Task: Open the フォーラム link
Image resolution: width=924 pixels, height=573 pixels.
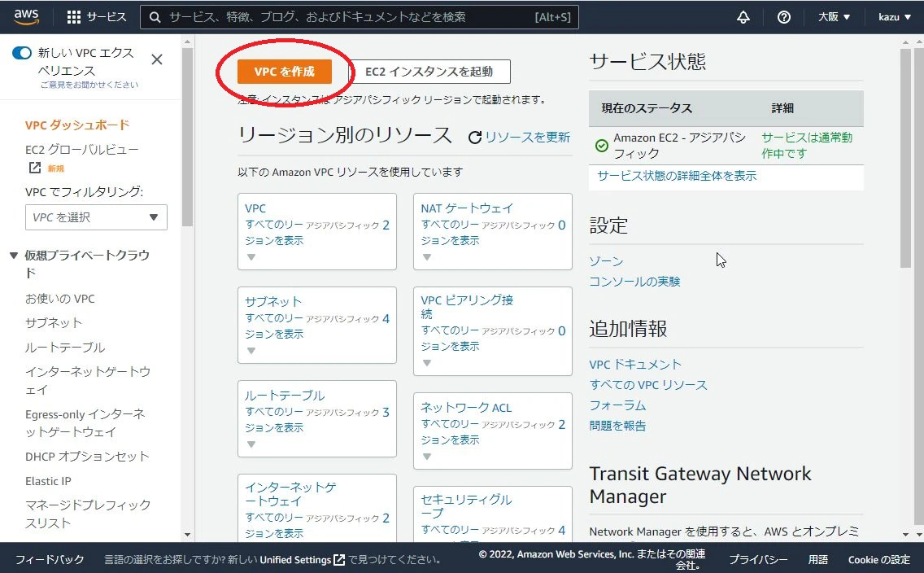Action: click(617, 405)
